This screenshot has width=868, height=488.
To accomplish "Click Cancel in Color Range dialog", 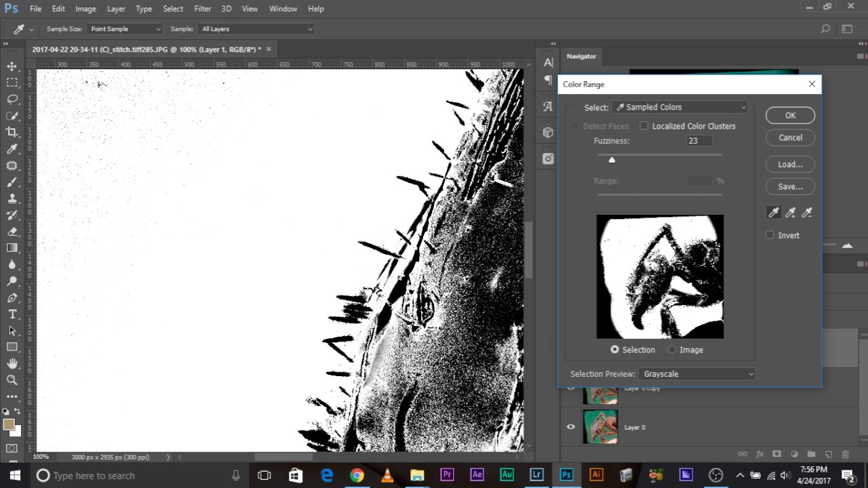I will (790, 138).
